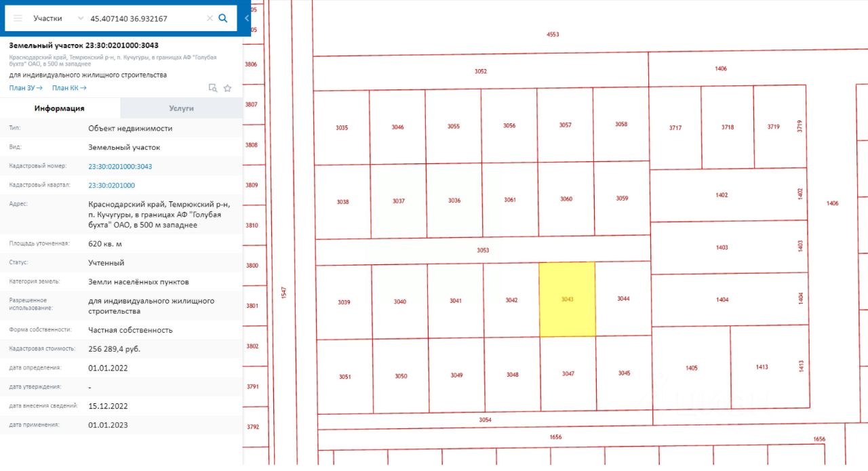Select road strip parcel 3053

(x=483, y=250)
